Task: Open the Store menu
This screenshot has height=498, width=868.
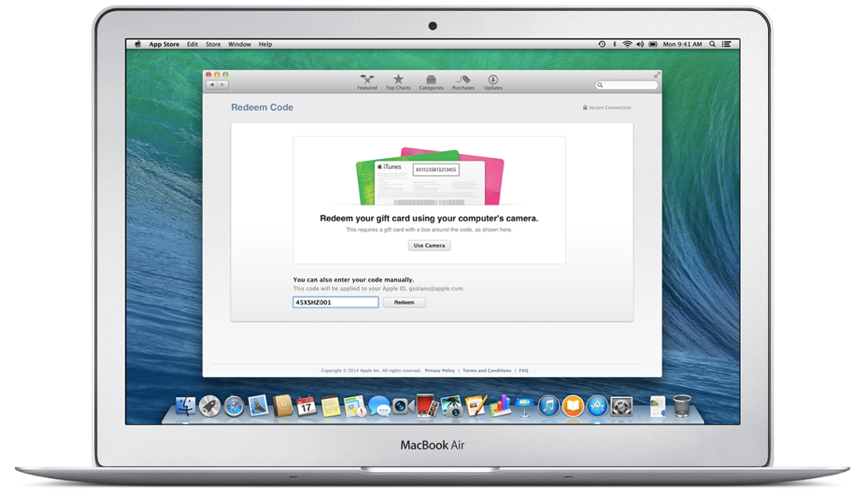Action: (x=213, y=44)
